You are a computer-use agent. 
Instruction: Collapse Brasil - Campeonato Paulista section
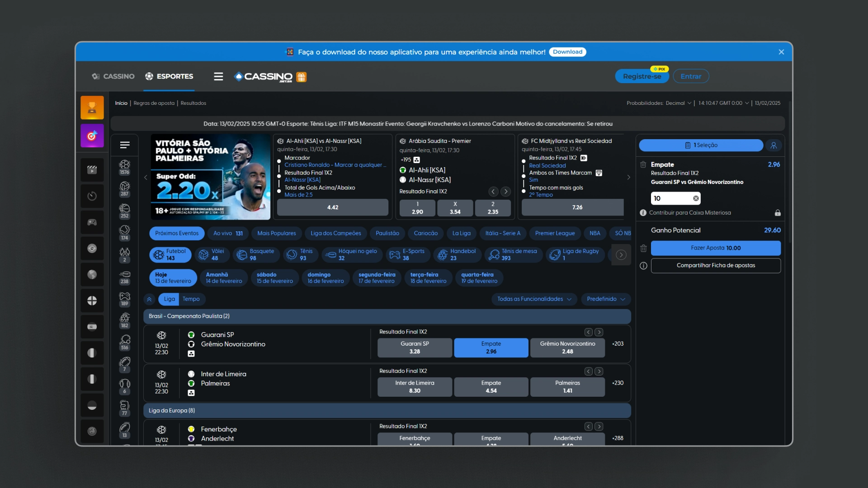[387, 316]
